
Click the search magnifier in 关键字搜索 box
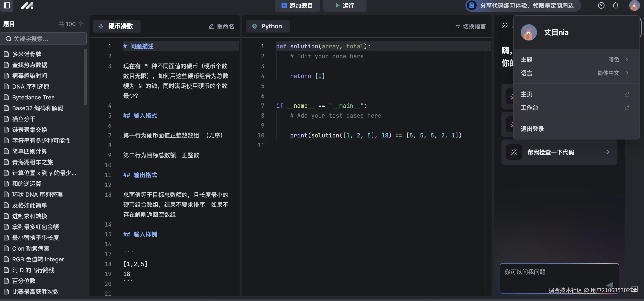[x=8, y=38]
